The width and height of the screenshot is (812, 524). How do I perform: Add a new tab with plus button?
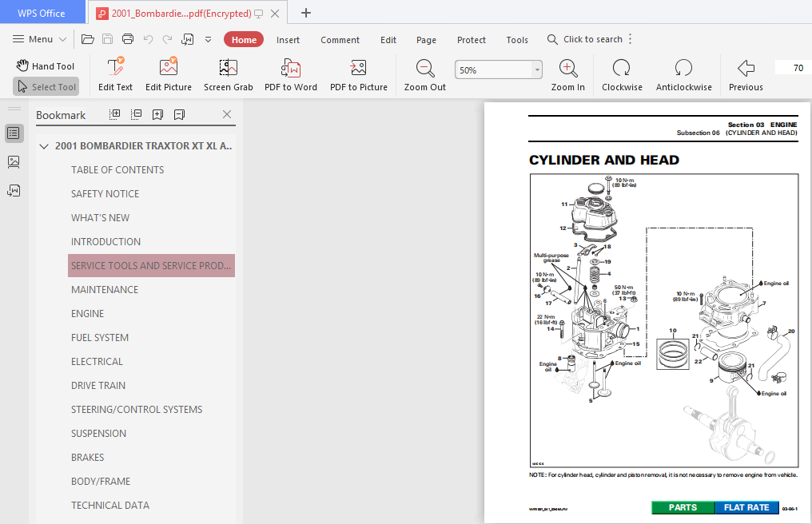pos(306,13)
